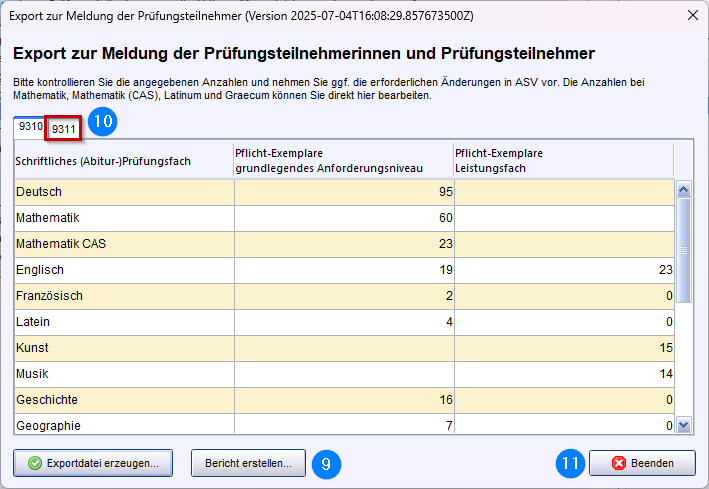This screenshot has width=709, height=489.
Task: Click Geographie Leistungsfach value 0
Action: click(565, 424)
